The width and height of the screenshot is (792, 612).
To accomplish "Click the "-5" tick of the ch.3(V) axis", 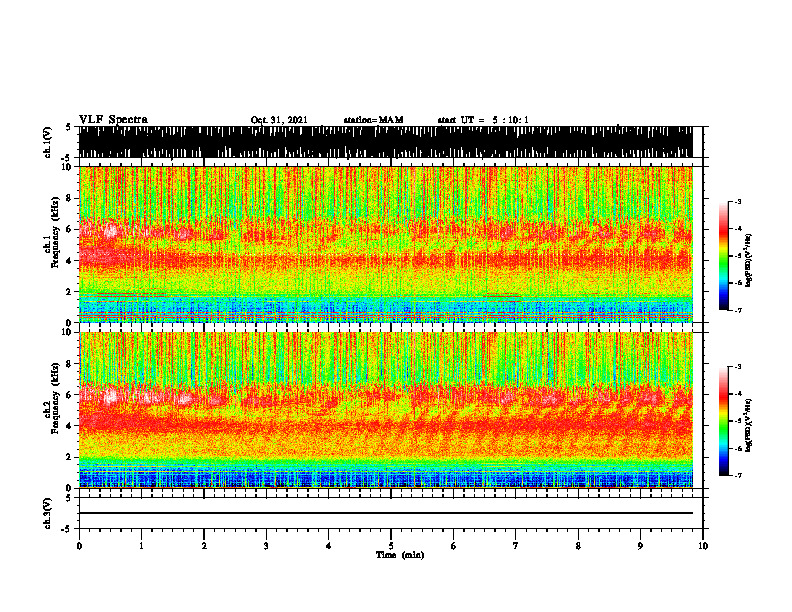I will click(x=67, y=529).
